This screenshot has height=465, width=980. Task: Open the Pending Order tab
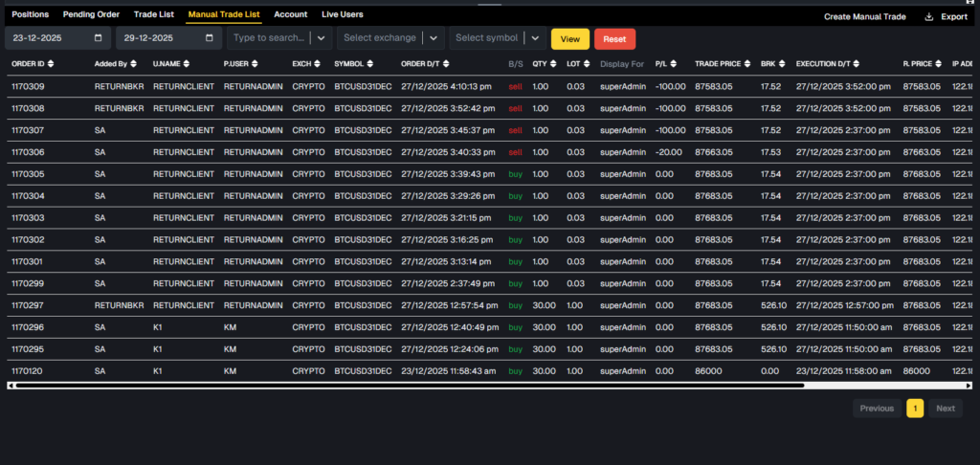pyautogui.click(x=91, y=15)
